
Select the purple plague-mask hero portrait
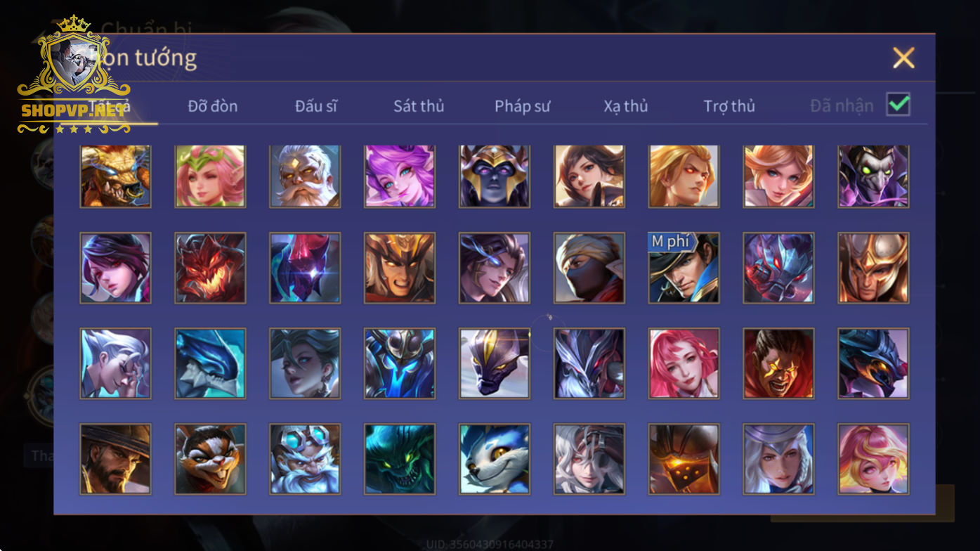tap(873, 176)
